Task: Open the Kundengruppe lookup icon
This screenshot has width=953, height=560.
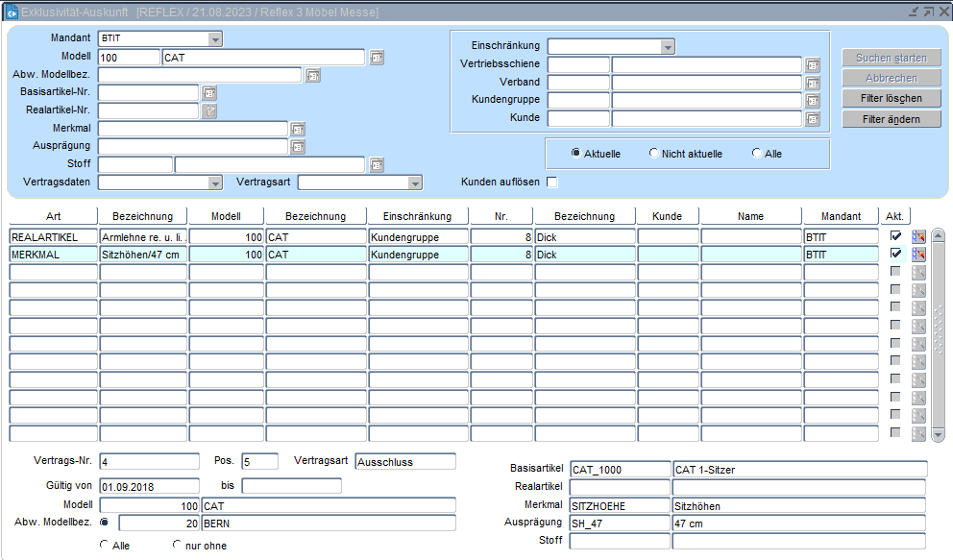Action: click(x=813, y=101)
